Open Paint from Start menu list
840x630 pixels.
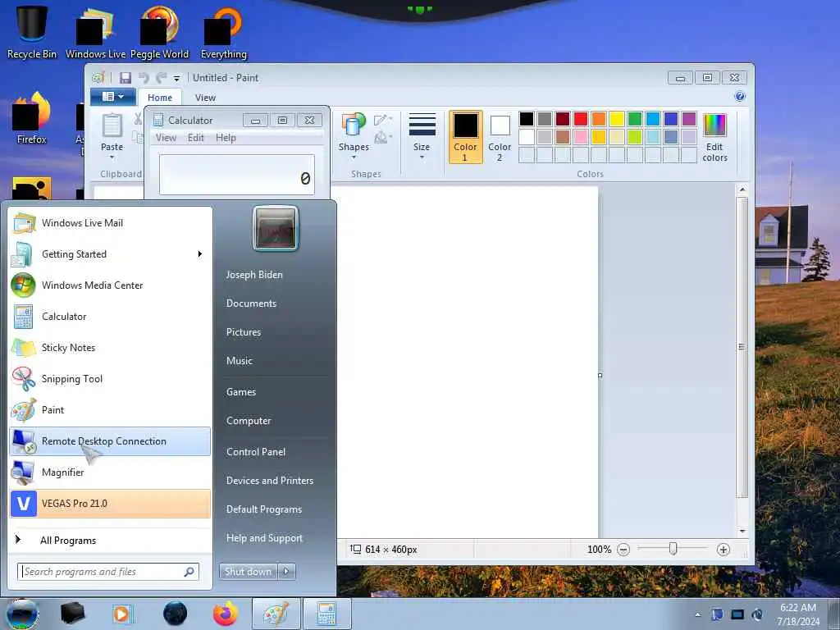(111, 410)
